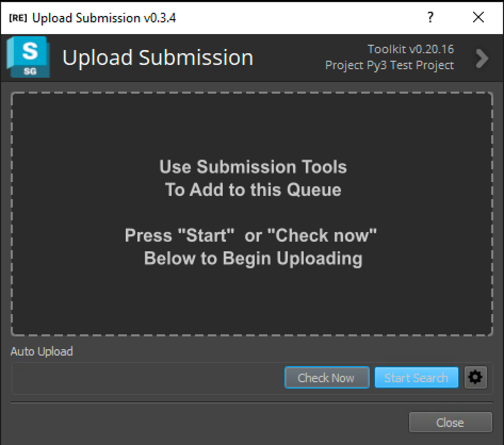504x445 pixels.
Task: Click the "To Add to this Queue" line
Action: click(x=253, y=189)
